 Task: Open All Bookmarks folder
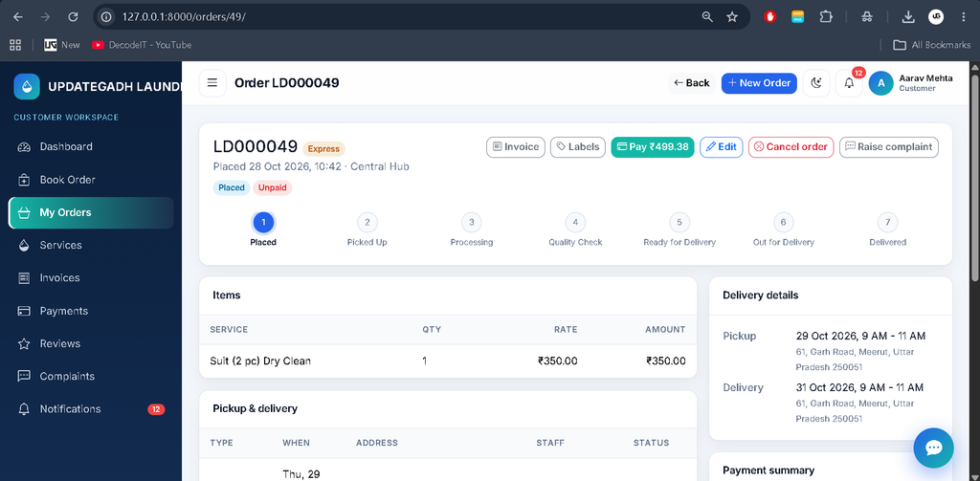931,45
